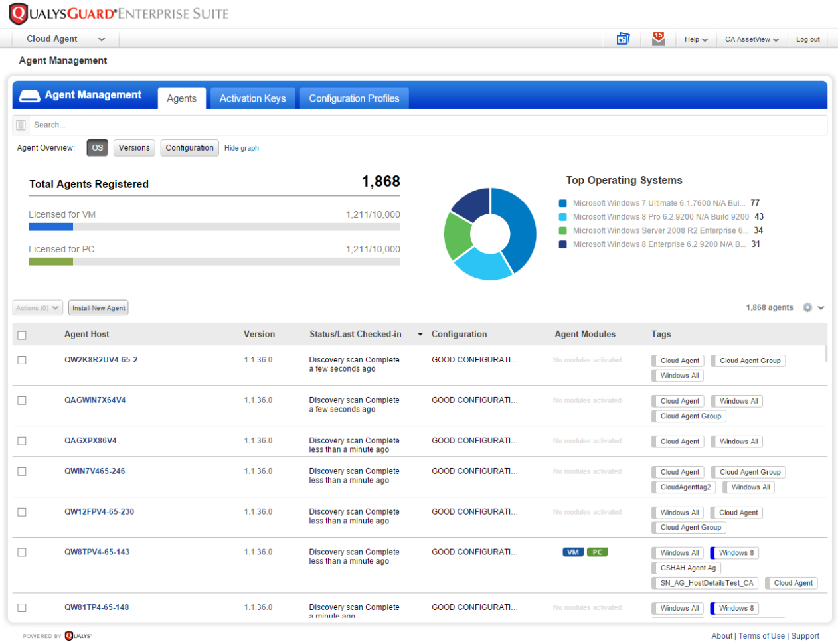This screenshot has width=838, height=644.
Task: Click the Install New Agent button
Action: [x=98, y=307]
